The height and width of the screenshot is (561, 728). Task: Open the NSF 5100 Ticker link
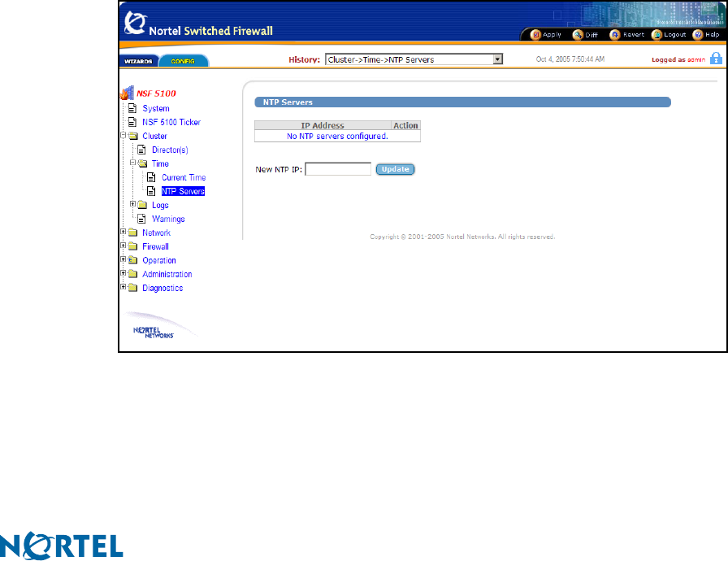pyautogui.click(x=171, y=122)
